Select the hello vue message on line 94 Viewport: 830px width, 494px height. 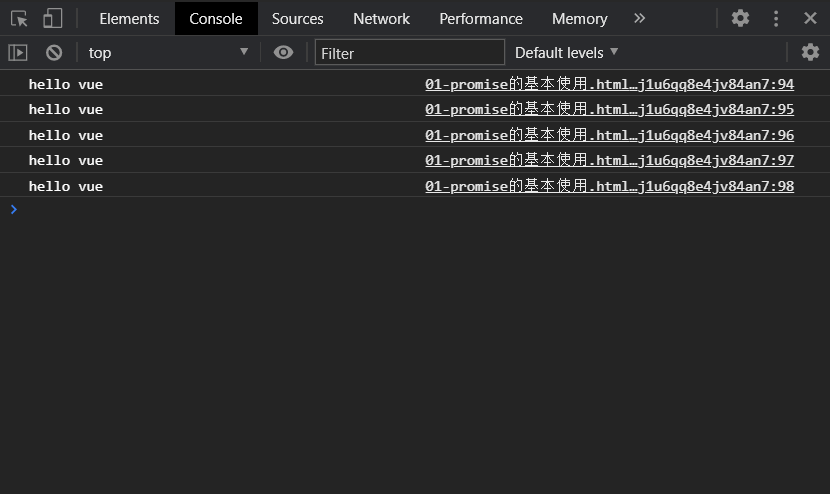point(66,84)
